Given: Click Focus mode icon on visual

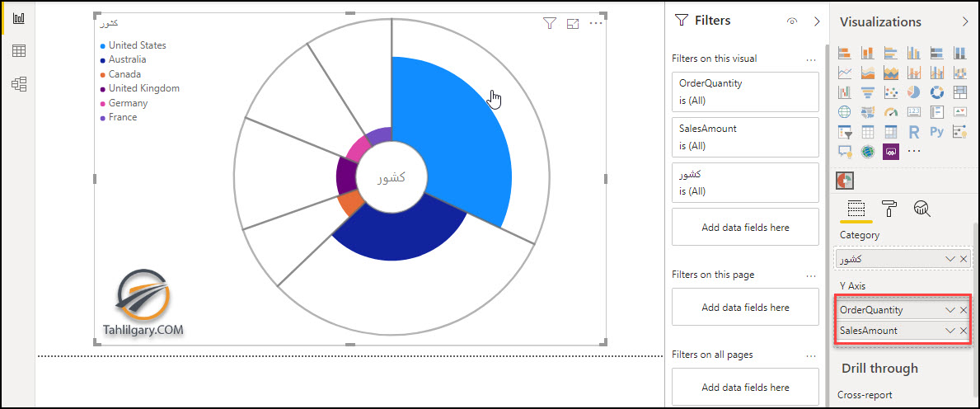Looking at the screenshot, I should [x=573, y=24].
